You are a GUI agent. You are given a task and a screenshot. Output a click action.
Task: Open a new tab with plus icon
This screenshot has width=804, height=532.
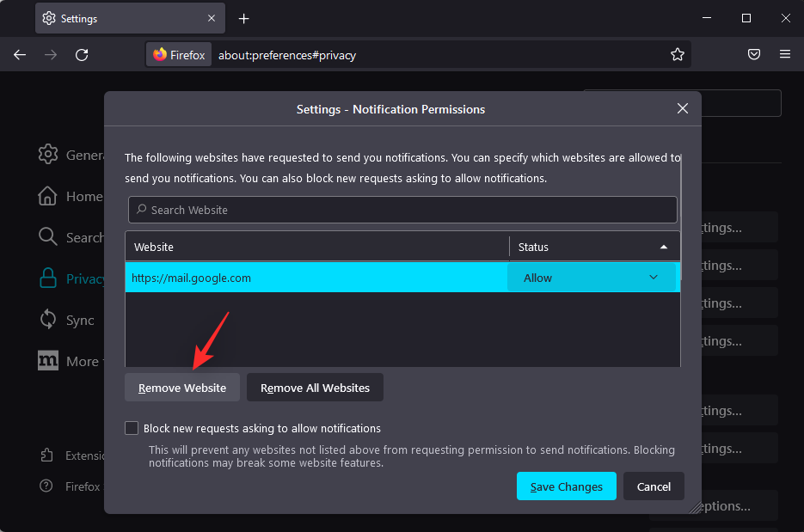244,18
